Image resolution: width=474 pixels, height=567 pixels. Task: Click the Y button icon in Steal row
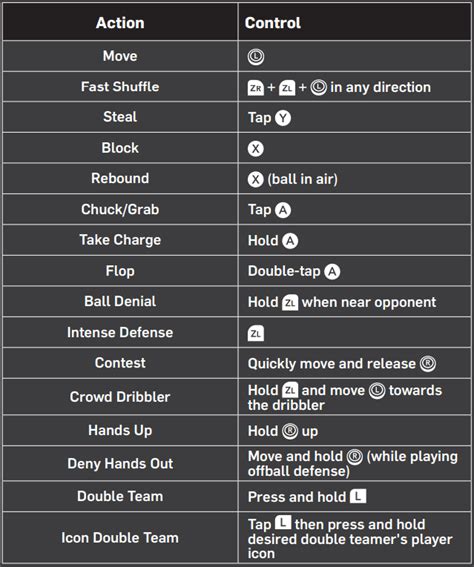pos(283,118)
